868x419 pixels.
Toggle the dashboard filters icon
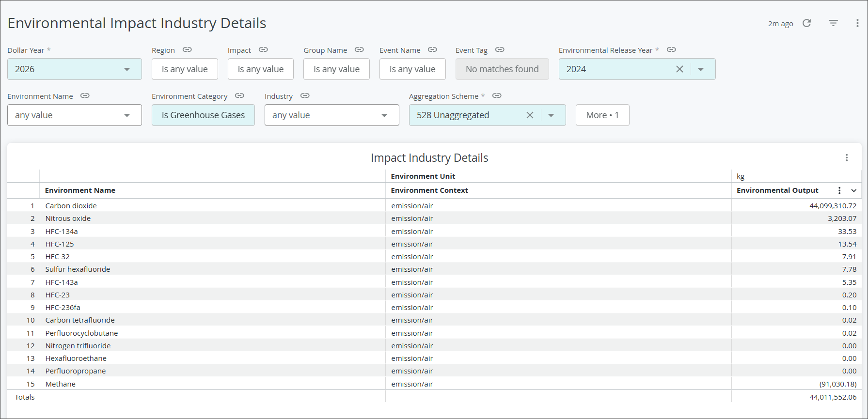click(833, 23)
